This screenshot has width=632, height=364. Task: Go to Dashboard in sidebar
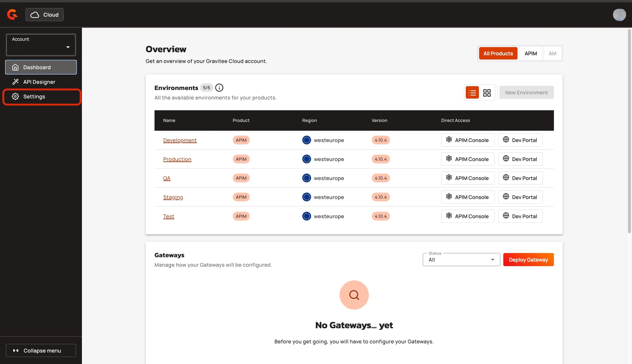click(x=37, y=67)
